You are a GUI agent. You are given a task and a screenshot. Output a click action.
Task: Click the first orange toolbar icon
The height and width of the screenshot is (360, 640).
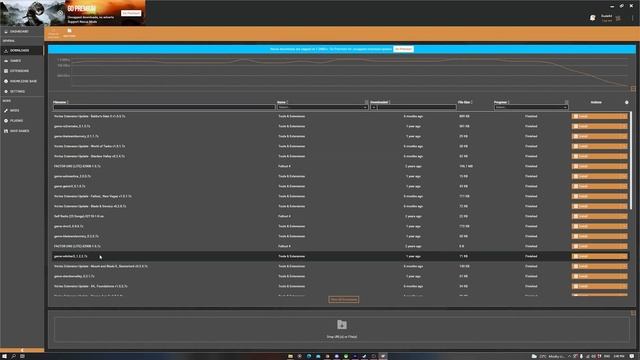53,33
